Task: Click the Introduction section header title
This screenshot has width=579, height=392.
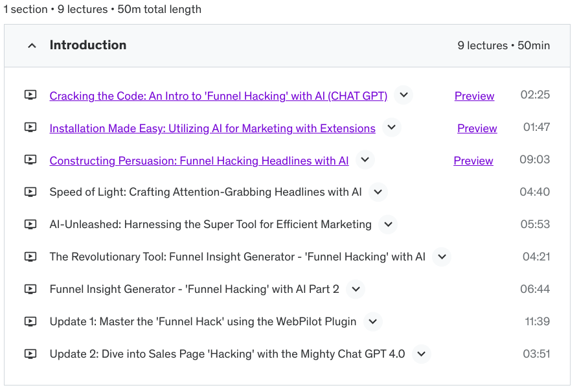Action: (88, 45)
